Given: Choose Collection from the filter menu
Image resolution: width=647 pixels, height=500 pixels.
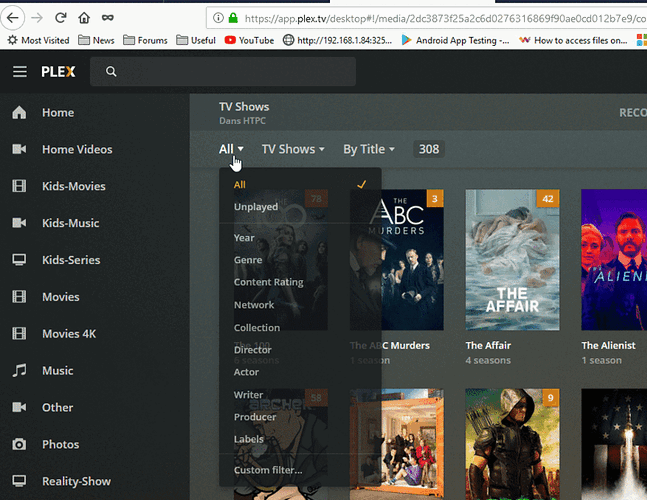Looking at the screenshot, I should point(300,328).
